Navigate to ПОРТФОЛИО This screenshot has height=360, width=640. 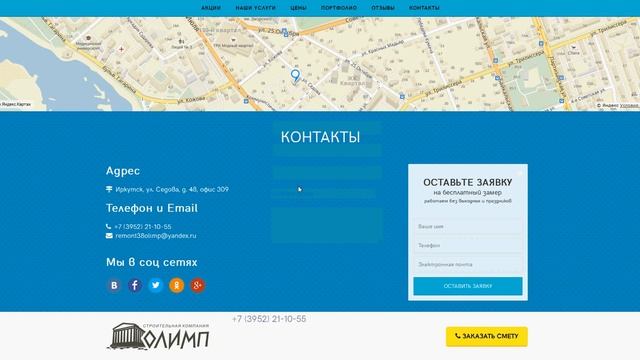pos(339,8)
